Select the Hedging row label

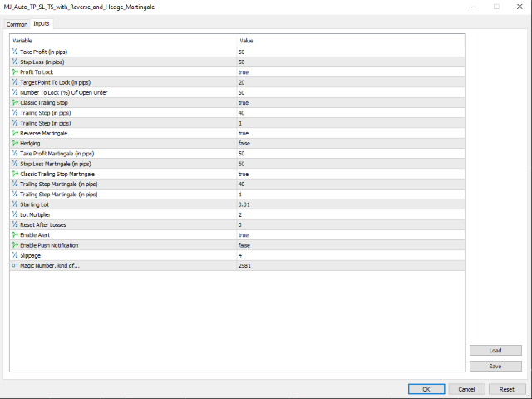pyautogui.click(x=30, y=144)
